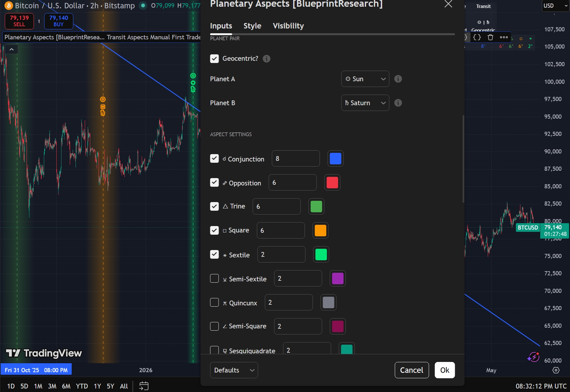Screen dimensions: 570x392
Task: Select the YTD time range
Action: click(x=82, y=386)
